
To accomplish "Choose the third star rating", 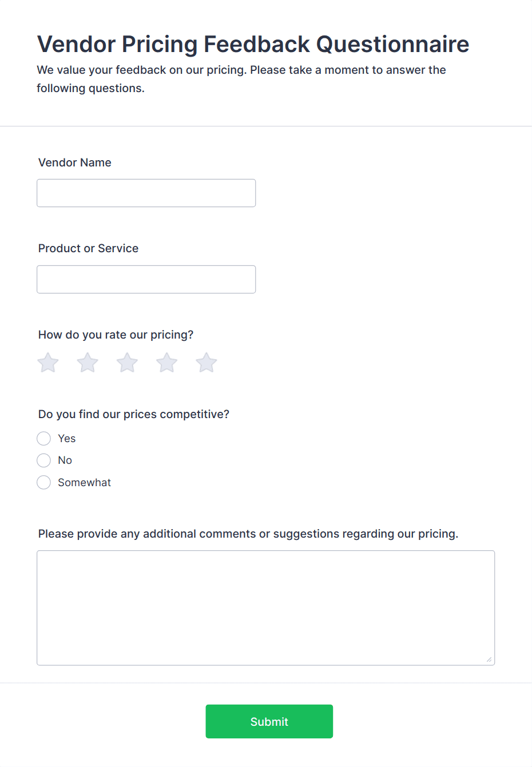I will coord(127,363).
